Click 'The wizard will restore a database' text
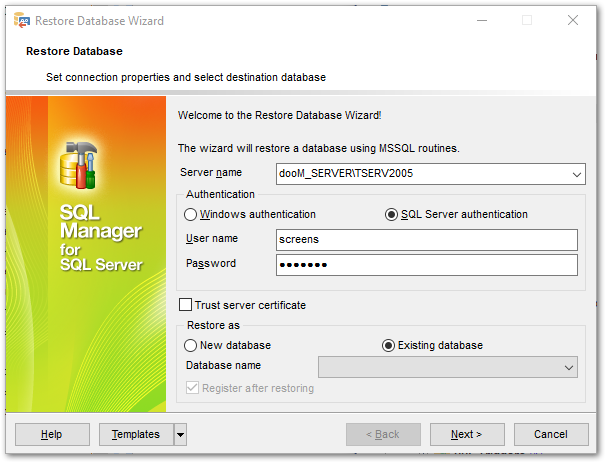606x463 pixels. [318, 148]
